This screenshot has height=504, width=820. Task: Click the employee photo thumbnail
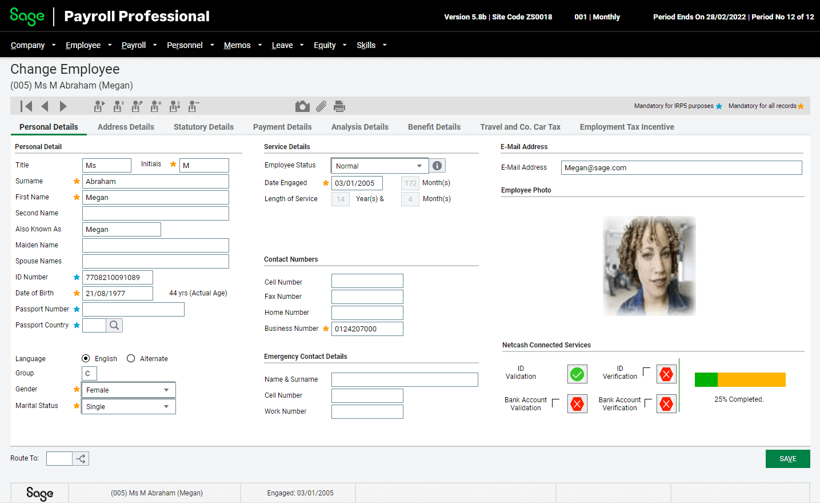coord(649,266)
